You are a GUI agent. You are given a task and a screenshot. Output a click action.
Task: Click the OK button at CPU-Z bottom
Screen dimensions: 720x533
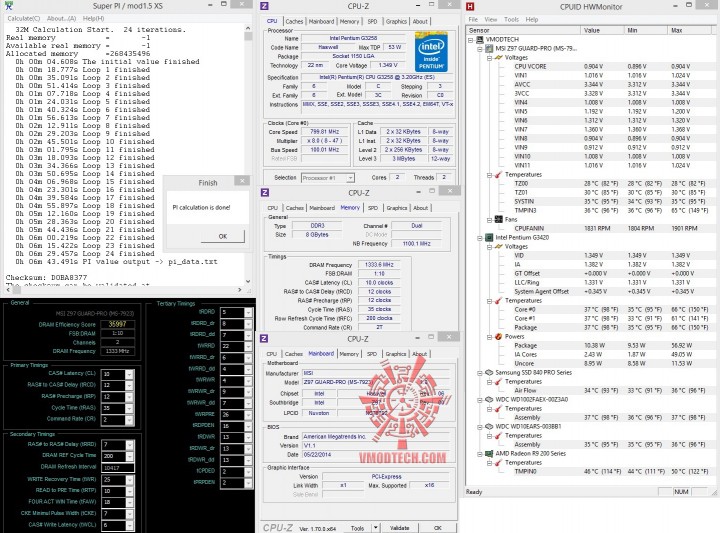(x=438, y=528)
